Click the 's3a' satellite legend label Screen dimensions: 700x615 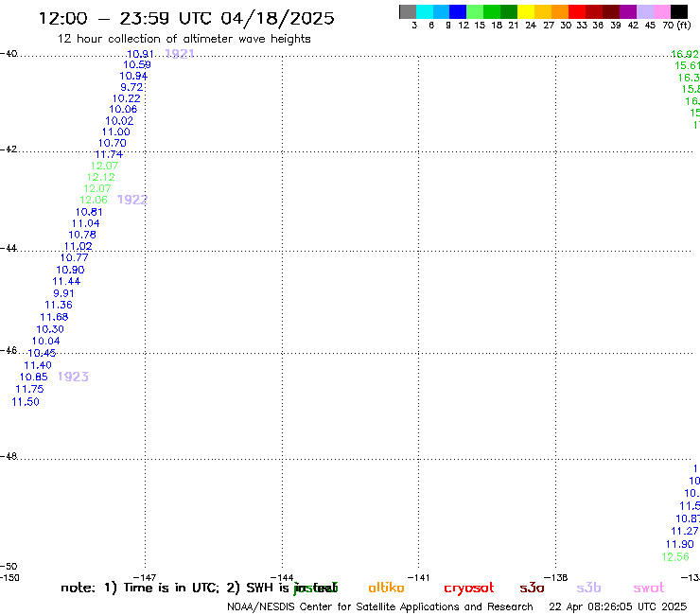click(532, 588)
